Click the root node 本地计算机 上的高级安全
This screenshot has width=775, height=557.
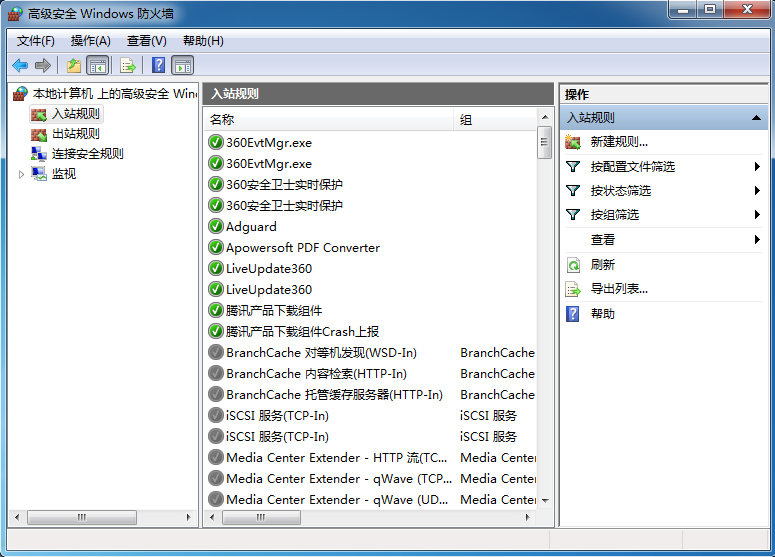click(x=115, y=93)
